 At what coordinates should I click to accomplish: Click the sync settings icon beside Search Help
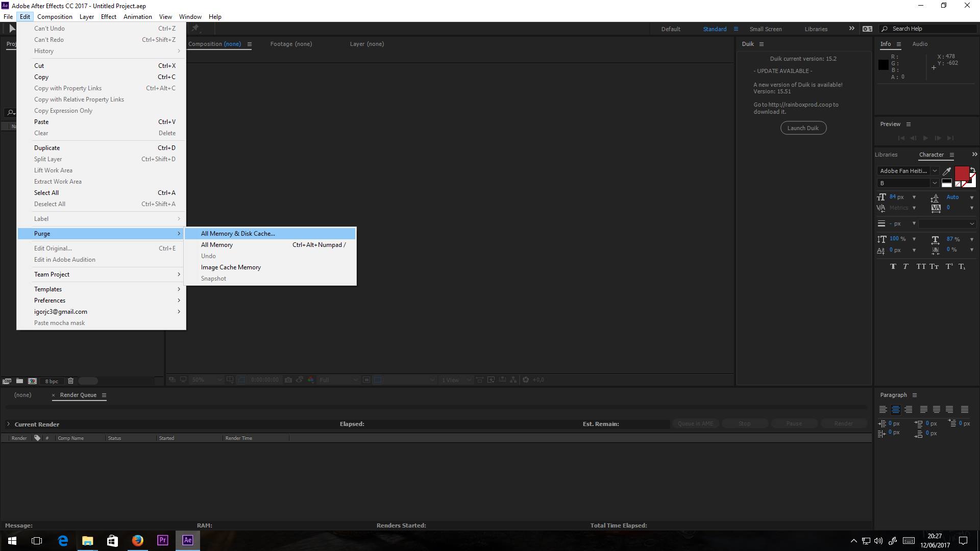[x=867, y=29]
